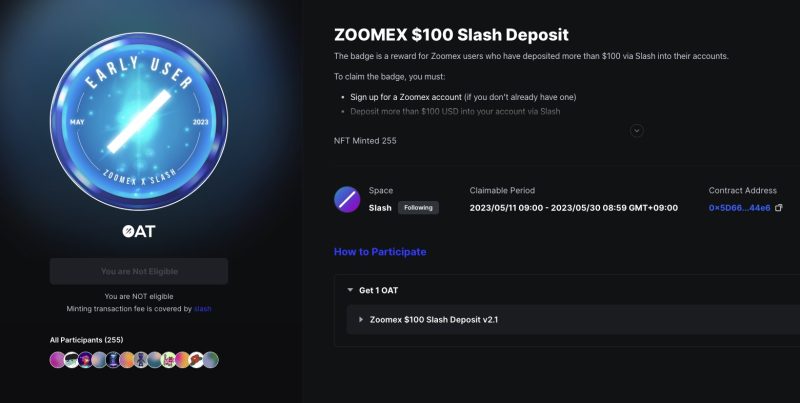Click the You are Not Eligible button

pos(138,271)
